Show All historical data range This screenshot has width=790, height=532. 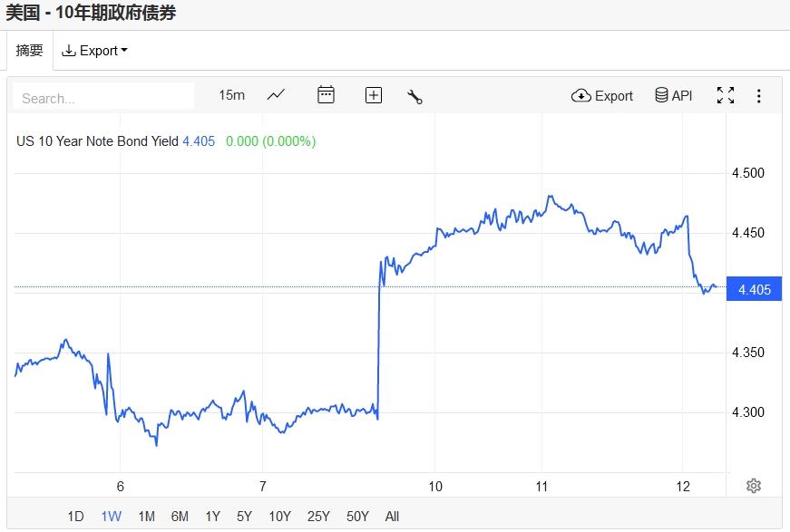pos(392,517)
